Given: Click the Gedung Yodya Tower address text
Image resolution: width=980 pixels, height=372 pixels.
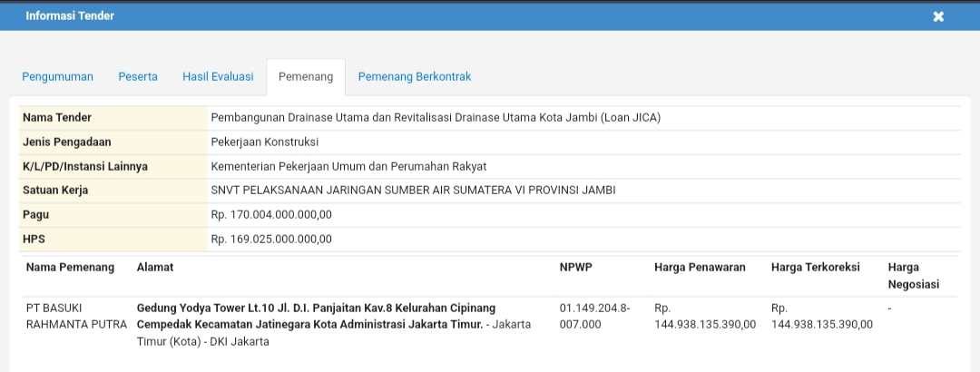Looking at the screenshot, I should click(x=334, y=325).
